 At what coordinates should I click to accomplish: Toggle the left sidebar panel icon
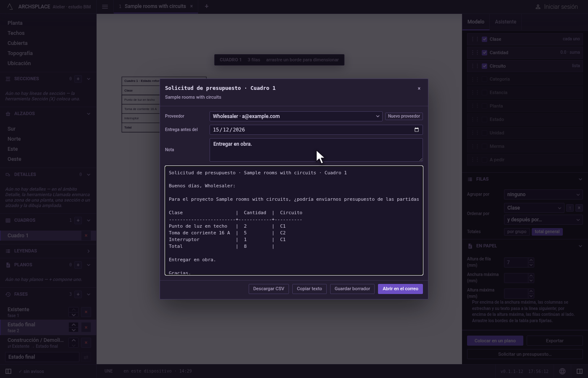pyautogui.click(x=8, y=371)
